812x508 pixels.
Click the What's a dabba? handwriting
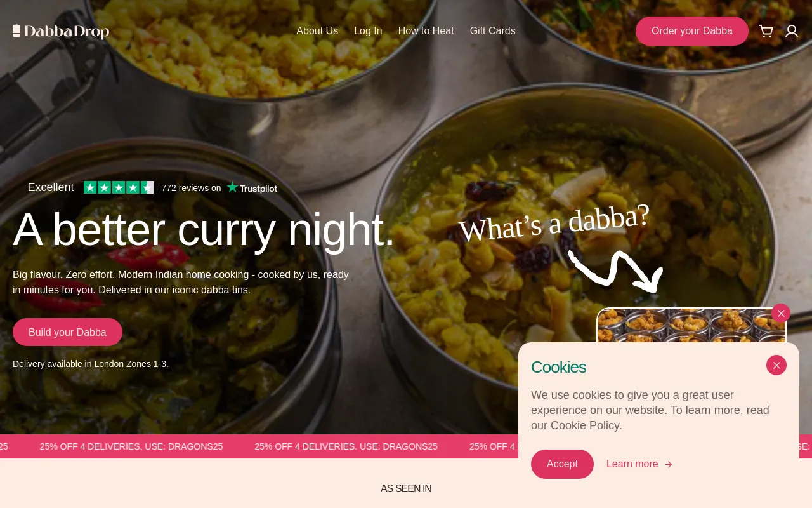click(x=554, y=224)
